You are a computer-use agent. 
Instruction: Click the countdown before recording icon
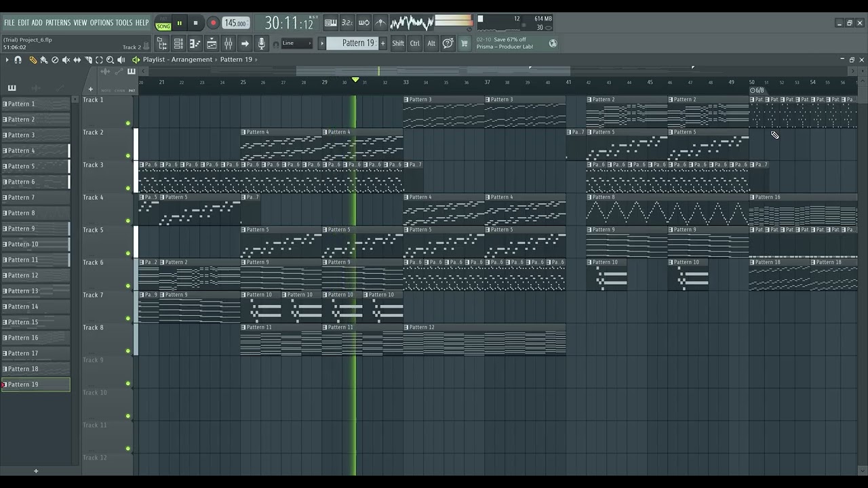tap(347, 23)
